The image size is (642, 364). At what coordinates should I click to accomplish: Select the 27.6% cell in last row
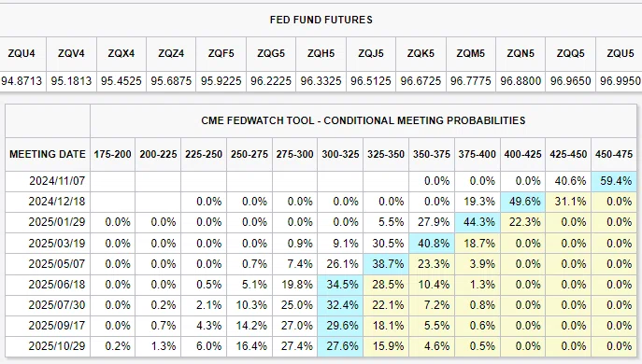click(342, 346)
